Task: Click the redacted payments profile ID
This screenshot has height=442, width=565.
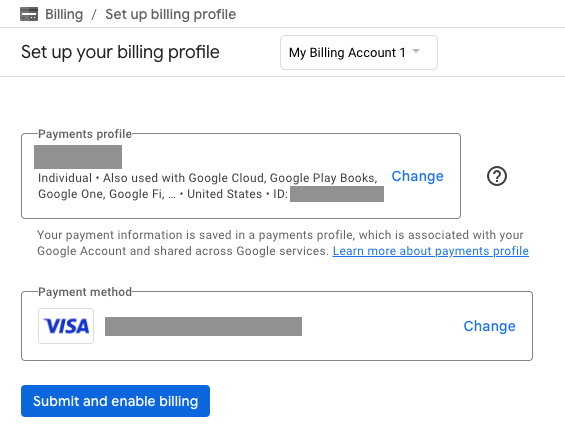Action: point(337,194)
